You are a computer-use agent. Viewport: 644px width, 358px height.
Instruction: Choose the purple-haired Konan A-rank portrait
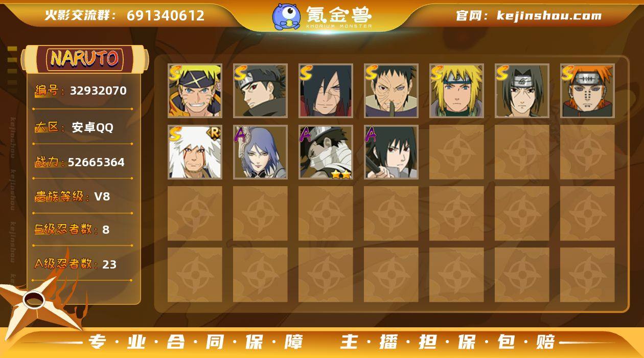click(260, 152)
